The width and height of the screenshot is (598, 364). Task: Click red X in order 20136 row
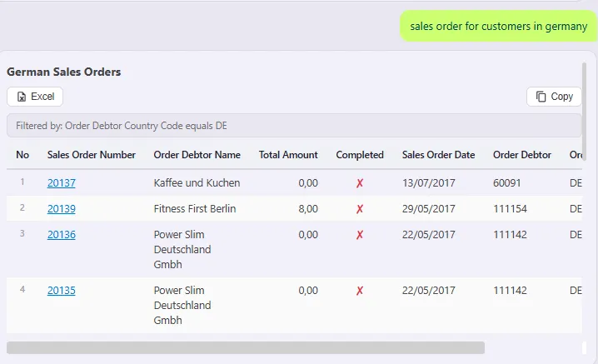point(360,235)
